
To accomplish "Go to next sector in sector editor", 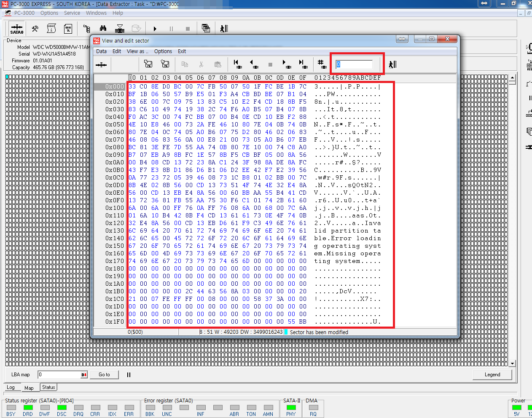I will coord(286,64).
